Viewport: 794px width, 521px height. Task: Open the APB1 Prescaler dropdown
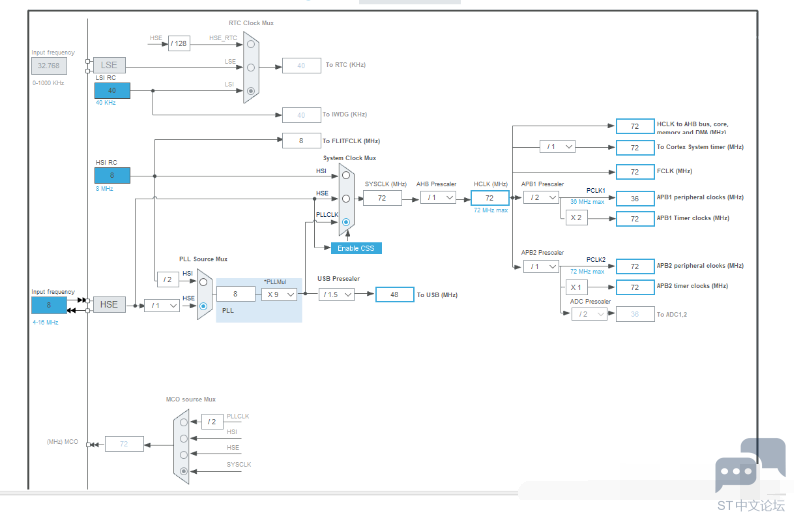541,197
